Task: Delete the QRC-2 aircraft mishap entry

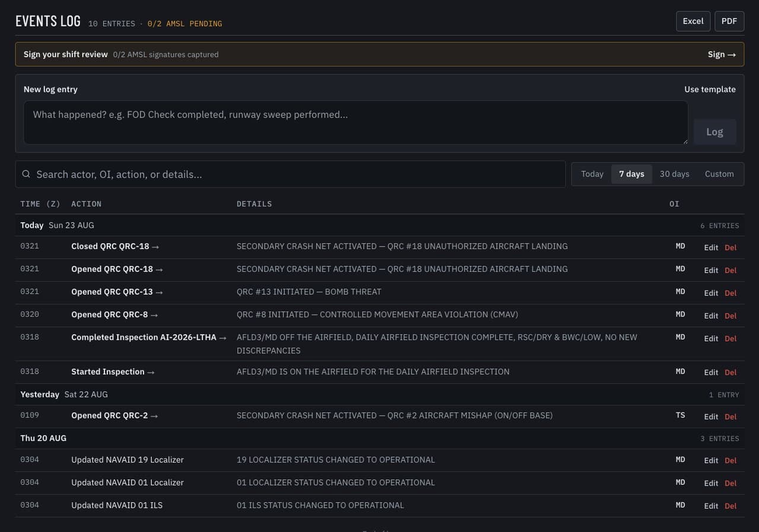Action: point(731,416)
